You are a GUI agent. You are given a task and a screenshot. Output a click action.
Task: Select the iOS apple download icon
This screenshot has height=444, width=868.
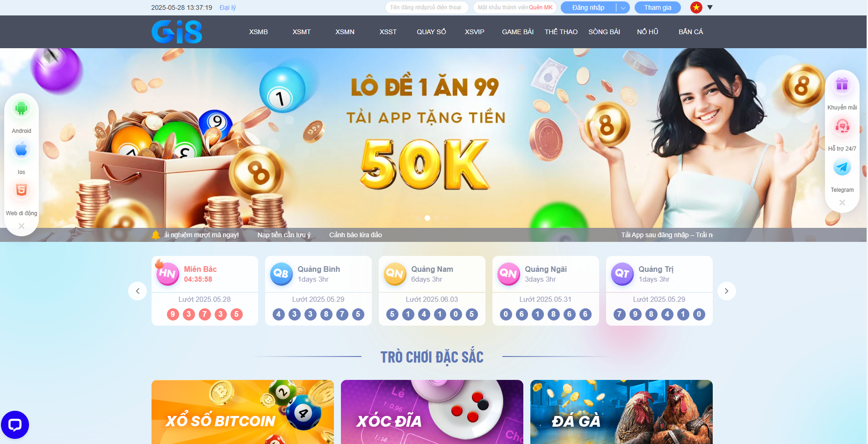click(x=22, y=150)
